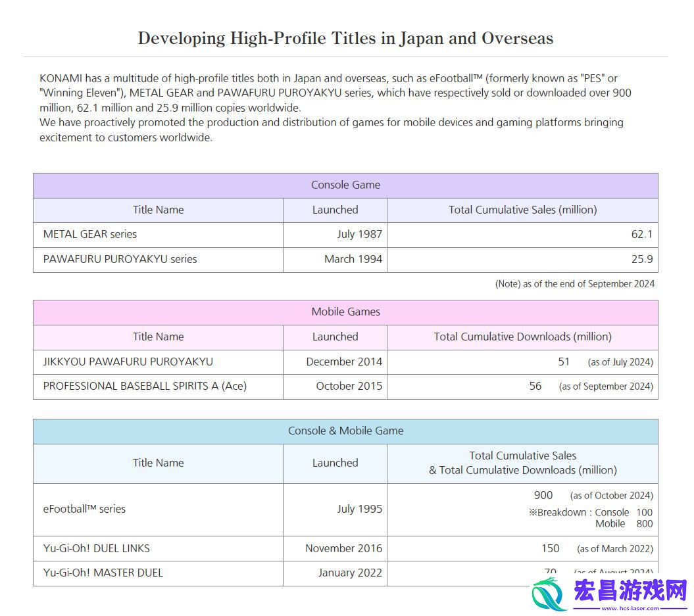The width and height of the screenshot is (694, 616).
Task: Click 'Yu-Gi-Oh! MASTER DUEL' title cell
Action: (x=158, y=573)
